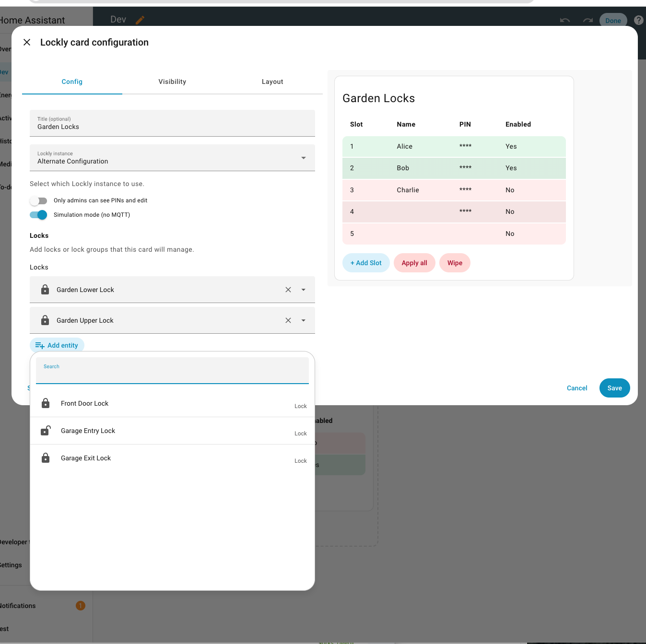The image size is (646, 644).
Task: Click the Garden Upper Lock padlock icon
Action: click(45, 320)
